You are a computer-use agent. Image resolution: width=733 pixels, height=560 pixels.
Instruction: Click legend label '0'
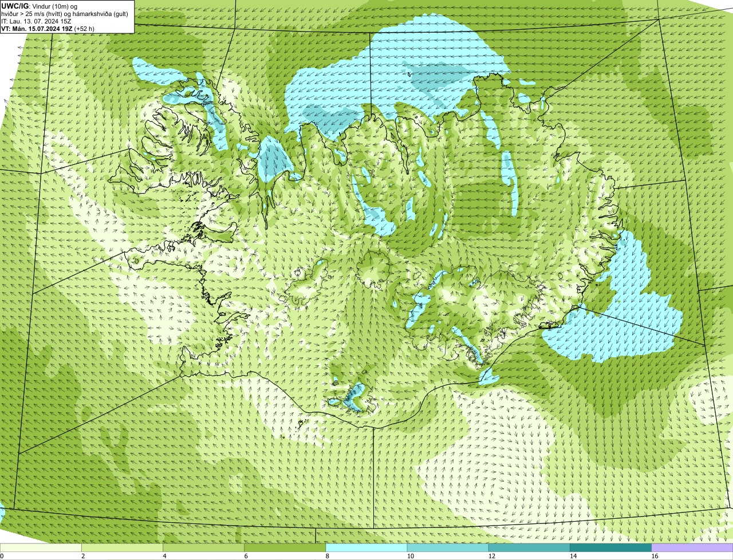[2, 556]
